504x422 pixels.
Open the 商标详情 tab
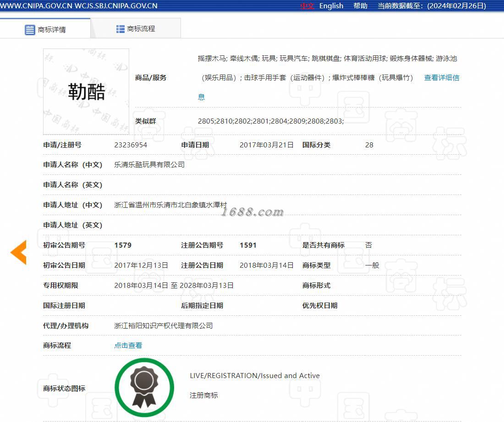(45, 29)
